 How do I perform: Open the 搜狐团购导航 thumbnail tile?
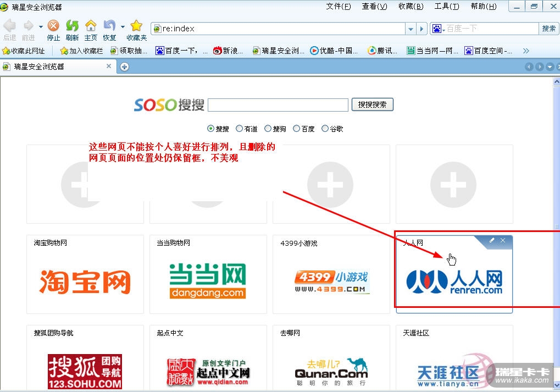(x=85, y=357)
